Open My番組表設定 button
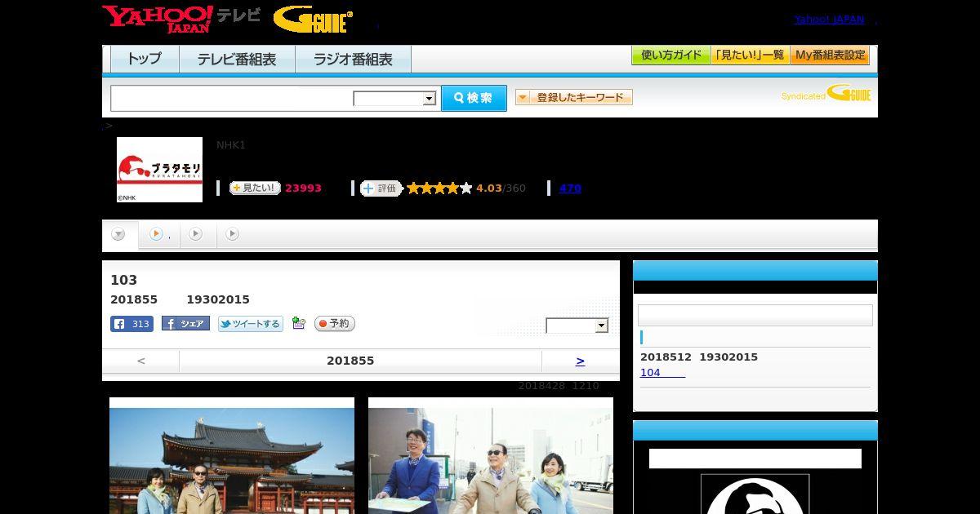The image size is (980, 514). pos(830,55)
